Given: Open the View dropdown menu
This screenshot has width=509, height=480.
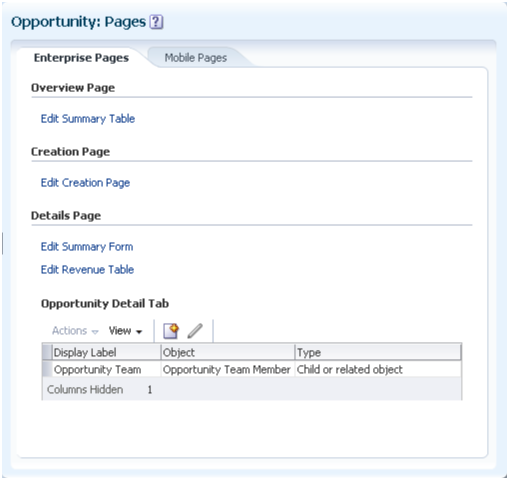Looking at the screenshot, I should coord(125,331).
